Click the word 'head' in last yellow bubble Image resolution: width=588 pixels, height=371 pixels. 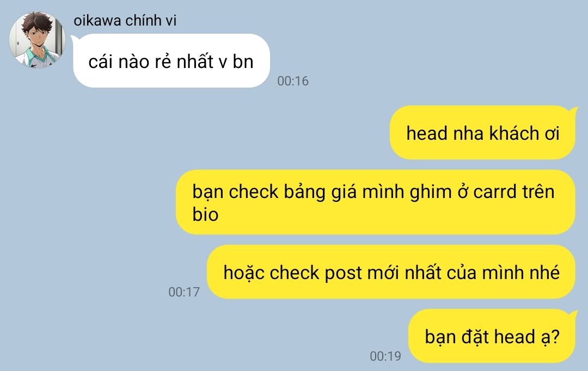(514, 337)
